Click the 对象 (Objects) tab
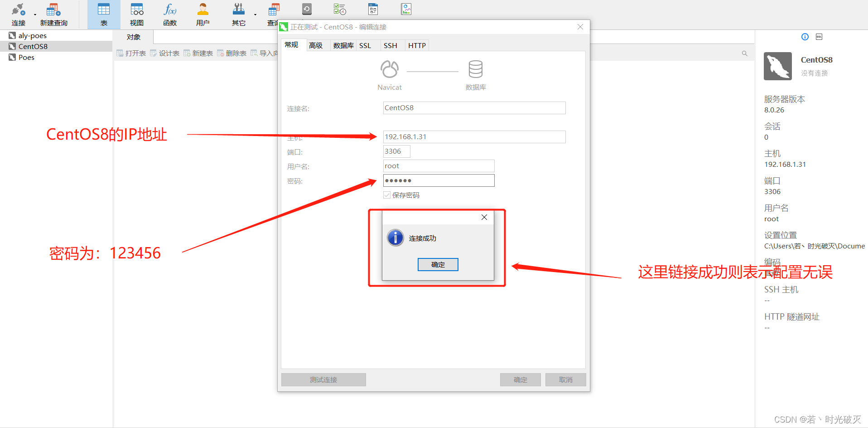Viewport: 868px width, 428px height. [133, 37]
